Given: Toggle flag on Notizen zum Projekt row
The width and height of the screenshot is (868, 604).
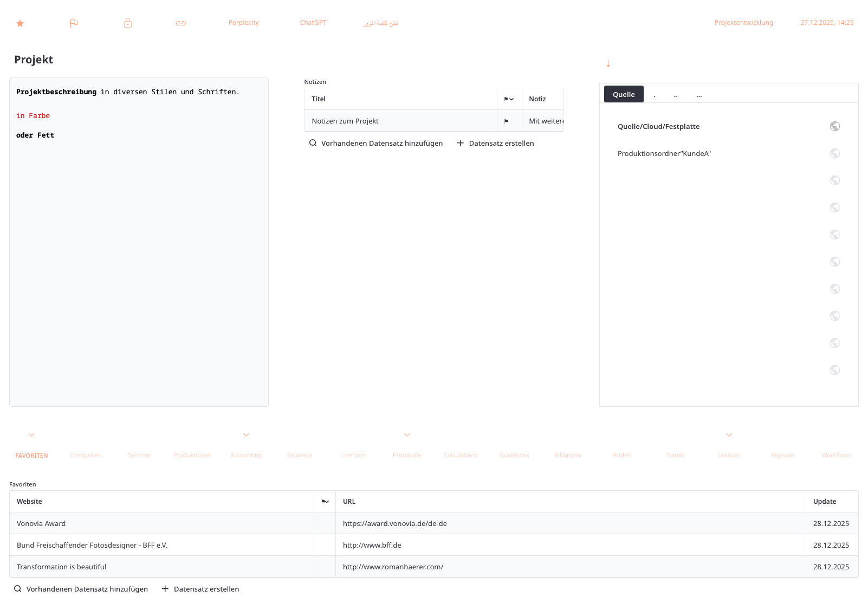Looking at the screenshot, I should point(507,121).
